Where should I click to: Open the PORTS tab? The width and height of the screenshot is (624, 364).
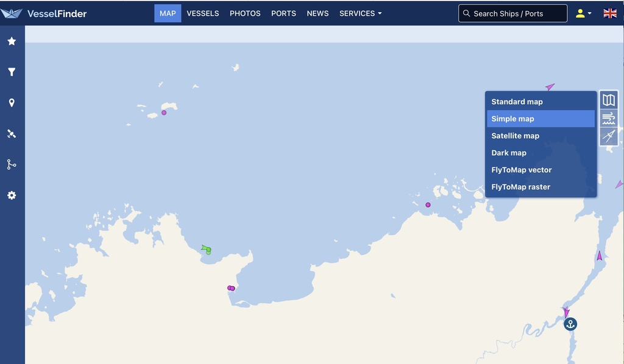coord(284,13)
